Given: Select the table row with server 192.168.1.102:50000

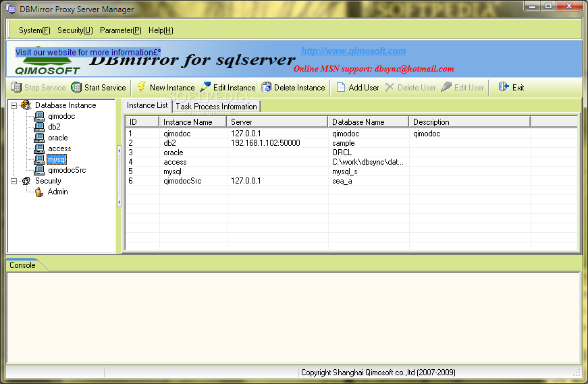Looking at the screenshot, I should (351, 143).
